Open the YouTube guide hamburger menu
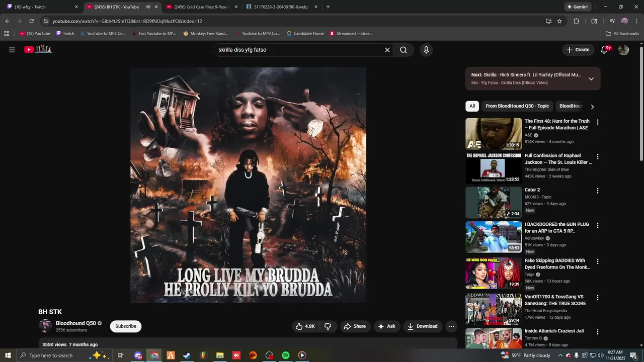Screen dimensions: 644x362 [x=12, y=50]
